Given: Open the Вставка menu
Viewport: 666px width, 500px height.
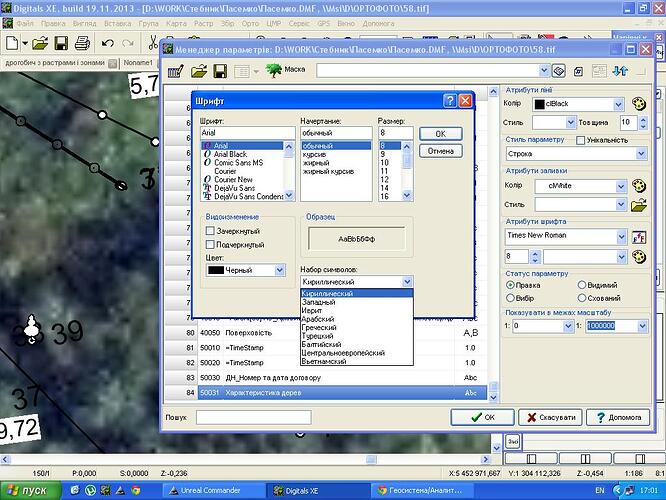Looking at the screenshot, I should (x=118, y=23).
